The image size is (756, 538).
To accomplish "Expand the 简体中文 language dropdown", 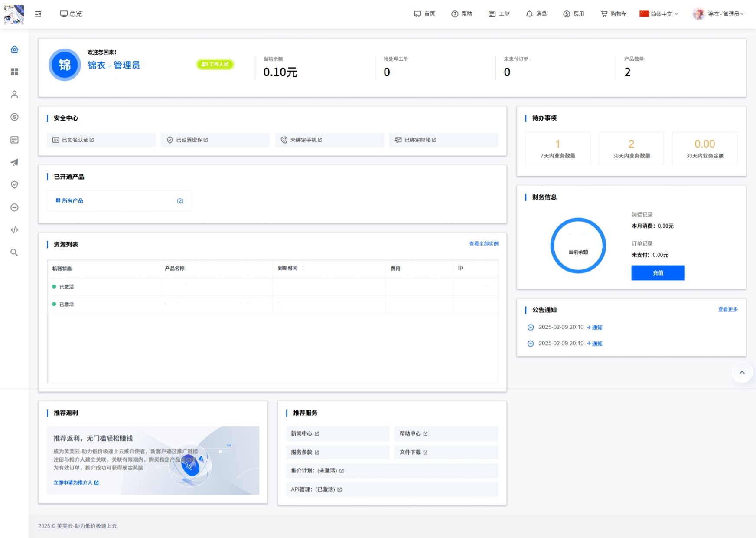I will (x=658, y=14).
